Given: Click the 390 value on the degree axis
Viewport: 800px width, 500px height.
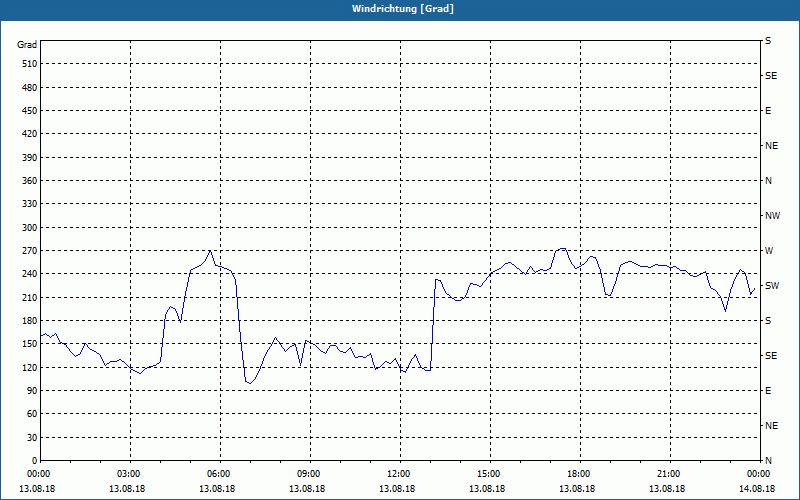Looking at the screenshot, I should pos(30,157).
